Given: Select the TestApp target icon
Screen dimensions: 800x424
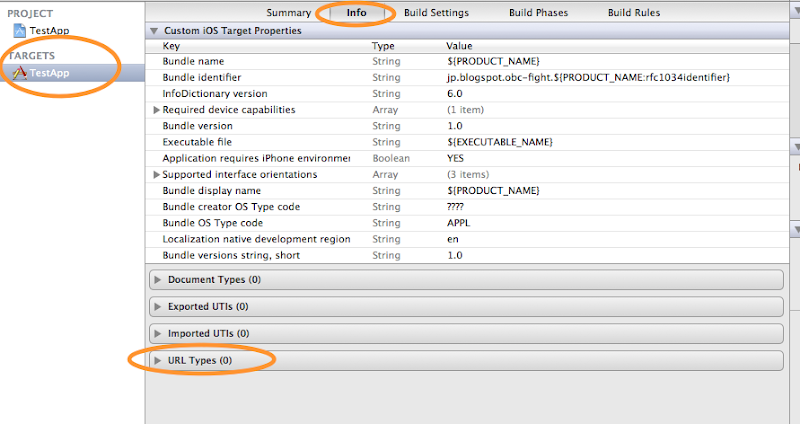Looking at the screenshot, I should pyautogui.click(x=19, y=73).
